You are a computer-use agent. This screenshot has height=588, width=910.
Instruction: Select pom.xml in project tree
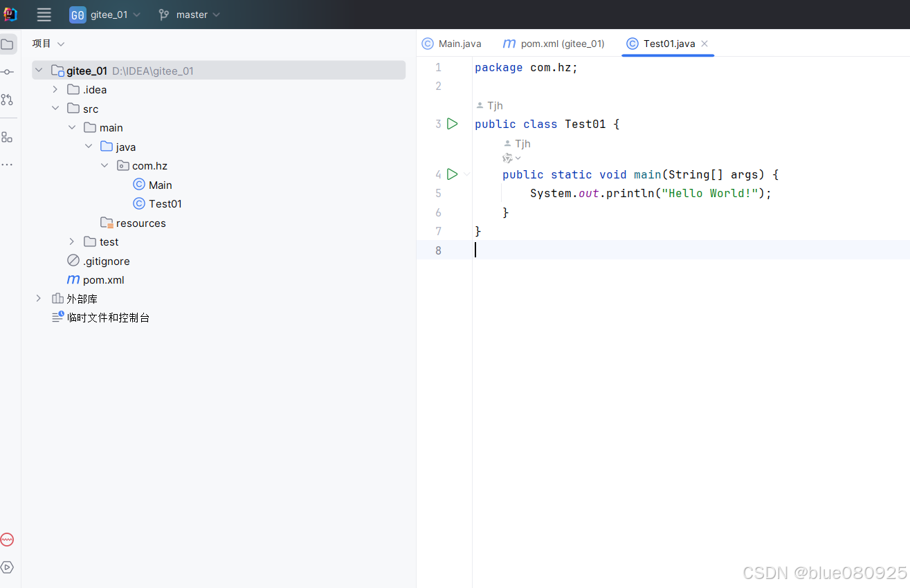coord(104,279)
